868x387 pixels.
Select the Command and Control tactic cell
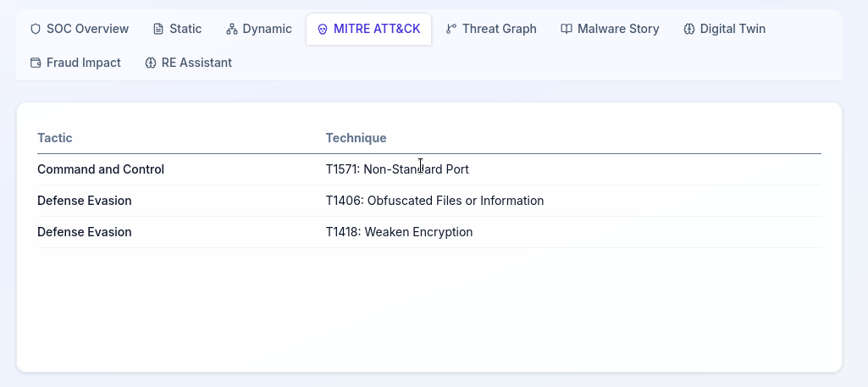pos(101,169)
